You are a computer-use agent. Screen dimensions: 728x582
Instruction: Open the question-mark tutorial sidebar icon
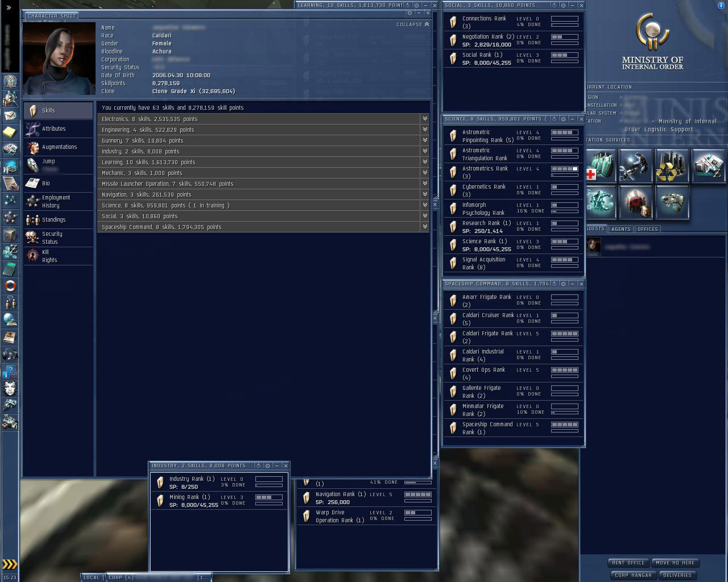(x=10, y=371)
